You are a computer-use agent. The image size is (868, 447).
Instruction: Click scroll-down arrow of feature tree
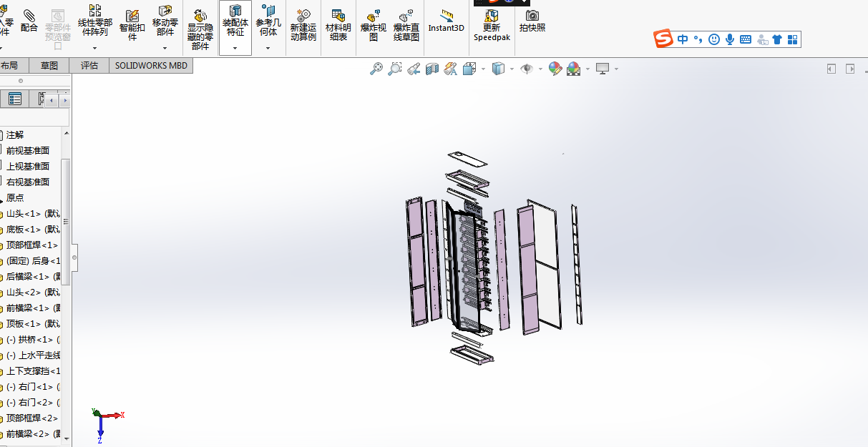pyautogui.click(x=67, y=438)
